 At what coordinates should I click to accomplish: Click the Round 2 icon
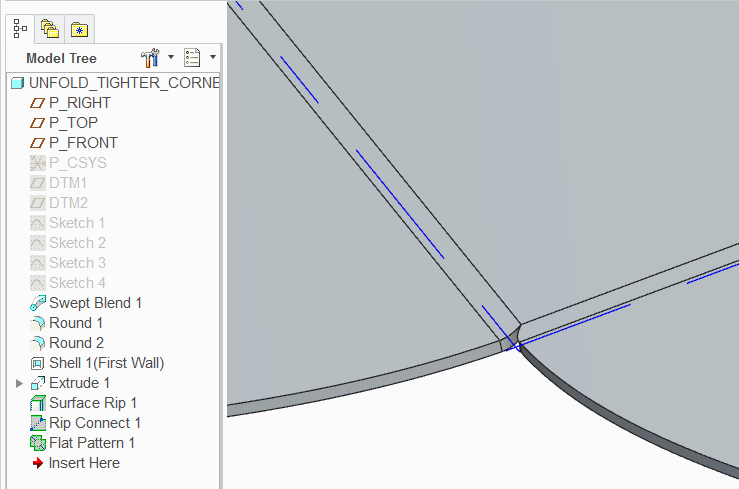[38, 343]
